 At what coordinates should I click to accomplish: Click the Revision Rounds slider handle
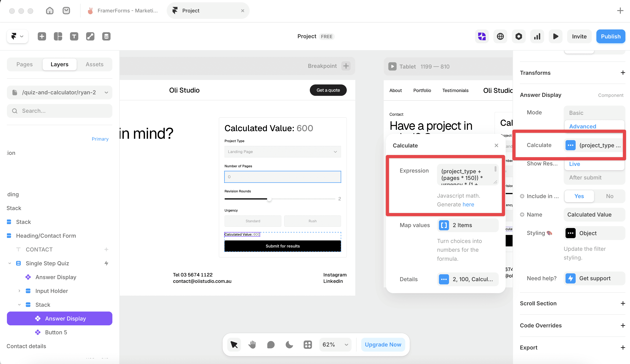[x=269, y=199]
